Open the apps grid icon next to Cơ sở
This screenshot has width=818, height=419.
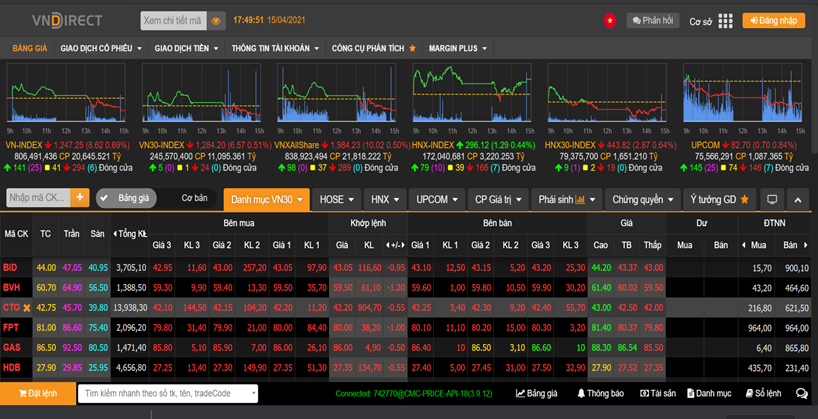(725, 20)
